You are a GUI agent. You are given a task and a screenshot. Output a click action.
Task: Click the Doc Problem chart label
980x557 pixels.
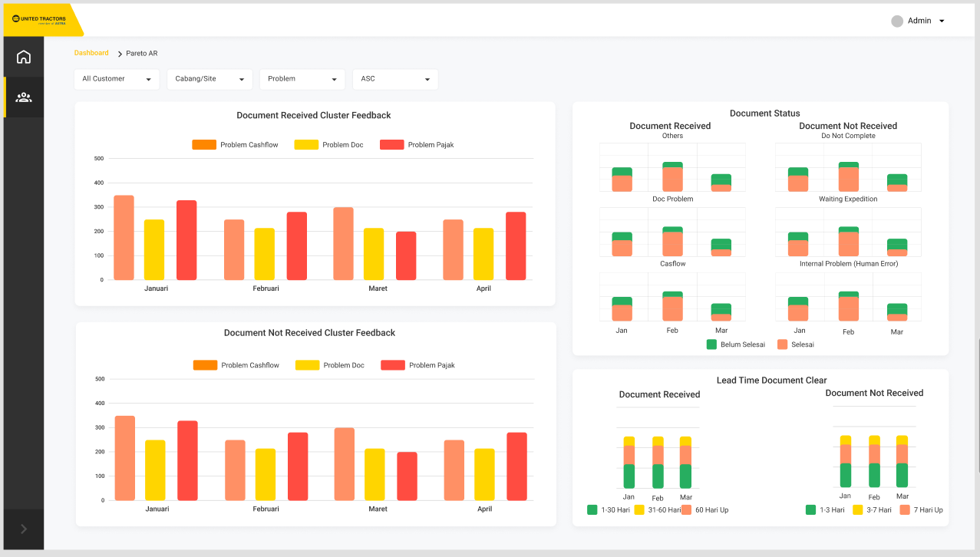(673, 199)
